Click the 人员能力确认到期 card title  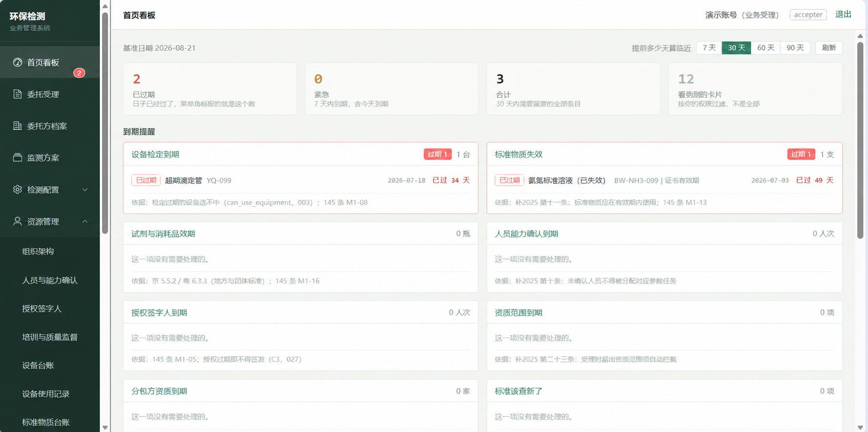526,234
